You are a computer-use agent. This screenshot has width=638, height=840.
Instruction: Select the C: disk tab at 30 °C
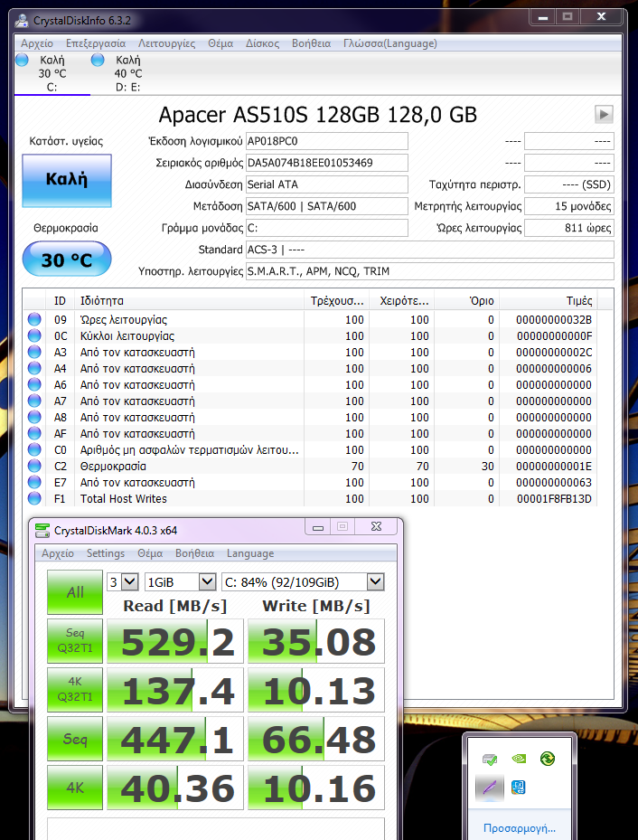(x=52, y=73)
